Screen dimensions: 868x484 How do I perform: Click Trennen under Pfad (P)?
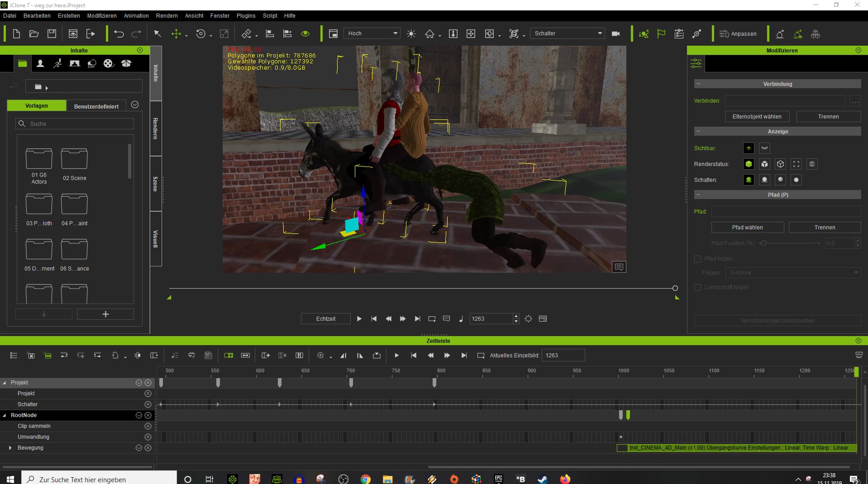pos(825,228)
